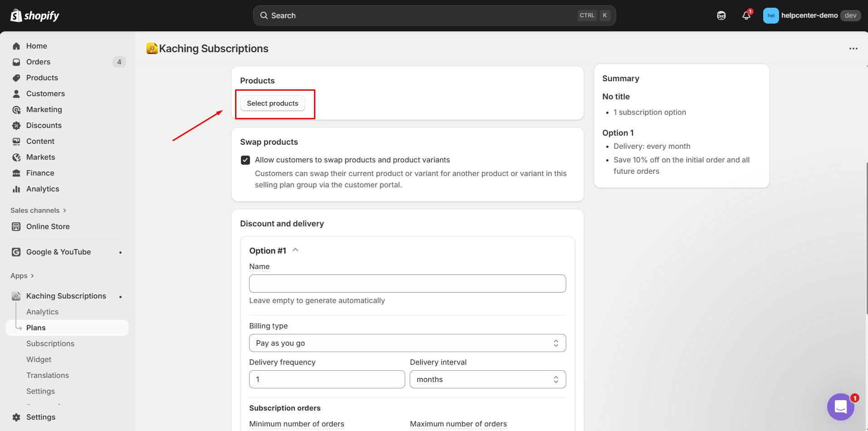Open the three-dot options menu
The image size is (868, 431).
853,49
